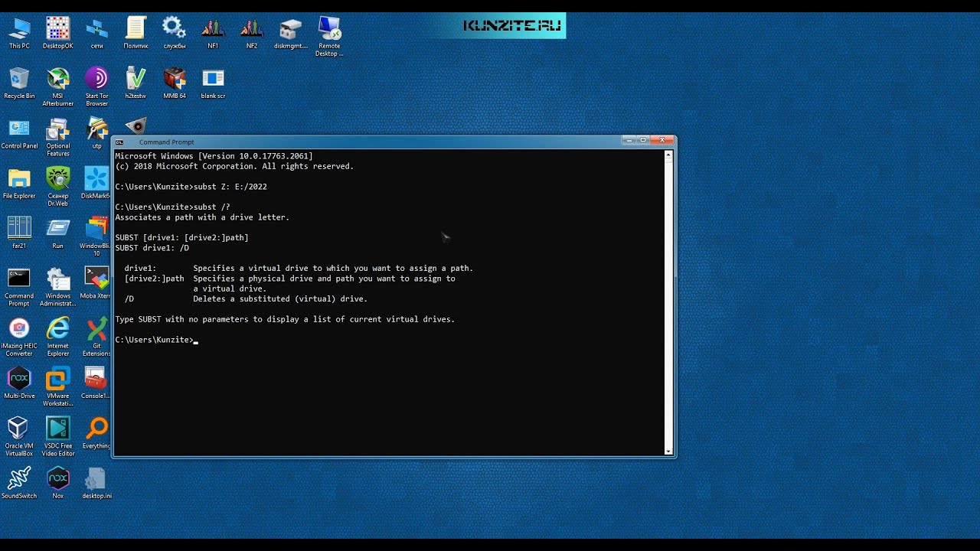The width and height of the screenshot is (980, 551).
Task: Select desktop.ini file icon
Action: coord(96,483)
